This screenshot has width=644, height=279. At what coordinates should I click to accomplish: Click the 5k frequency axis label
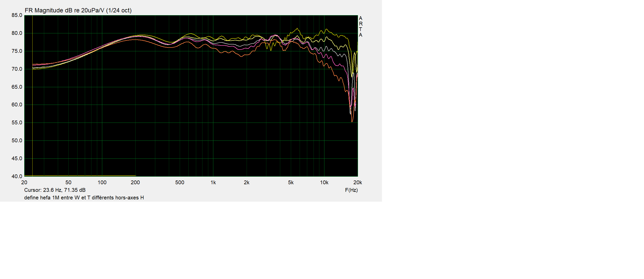291,182
